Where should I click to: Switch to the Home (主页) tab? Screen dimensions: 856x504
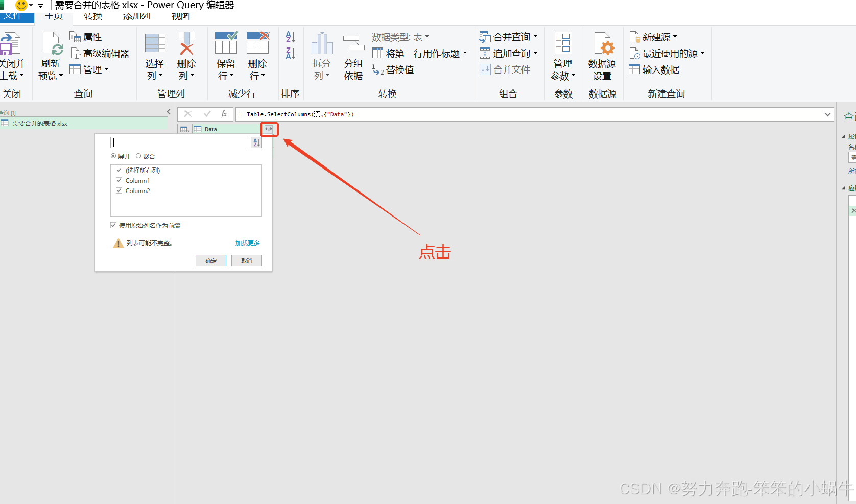point(54,17)
